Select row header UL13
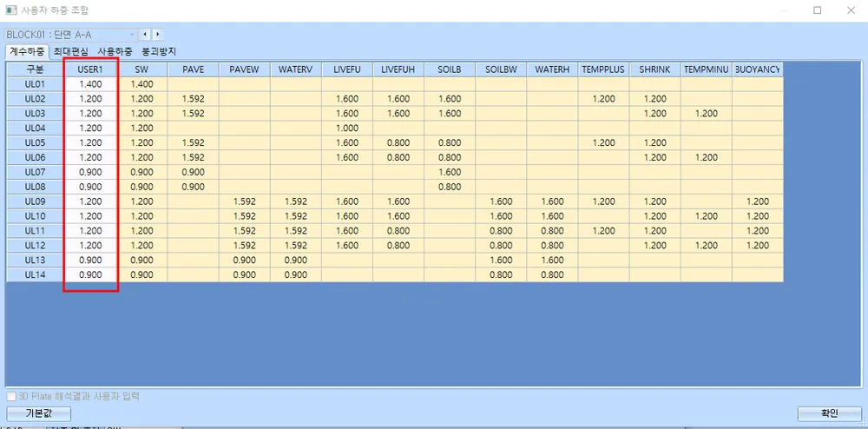Screen dimensions: 868x429 point(36,261)
